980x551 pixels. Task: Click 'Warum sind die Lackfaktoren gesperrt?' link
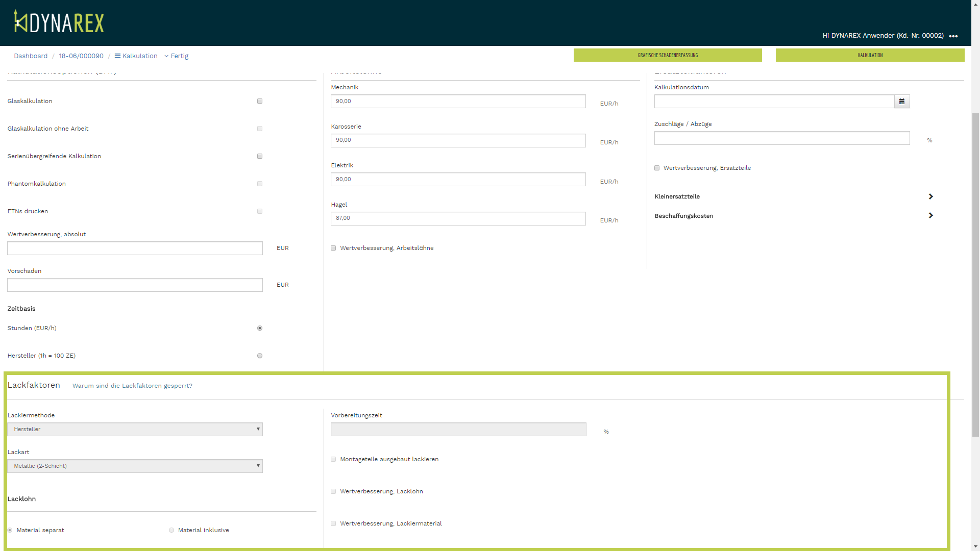[132, 386]
